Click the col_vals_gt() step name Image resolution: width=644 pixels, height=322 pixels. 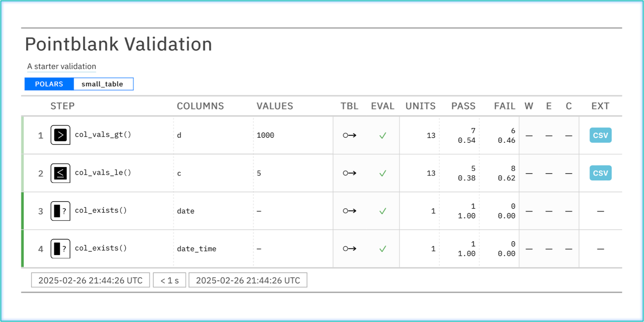point(103,135)
